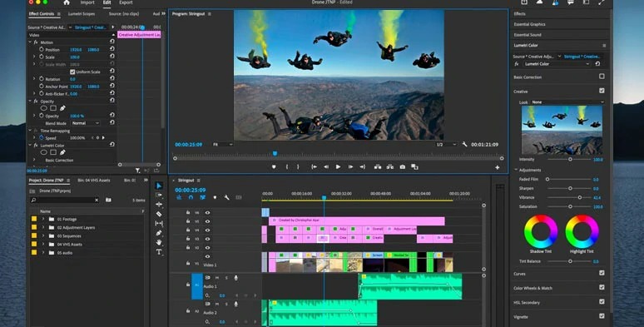Collapse the Adjustments section in Lumetri

[x=516, y=170]
